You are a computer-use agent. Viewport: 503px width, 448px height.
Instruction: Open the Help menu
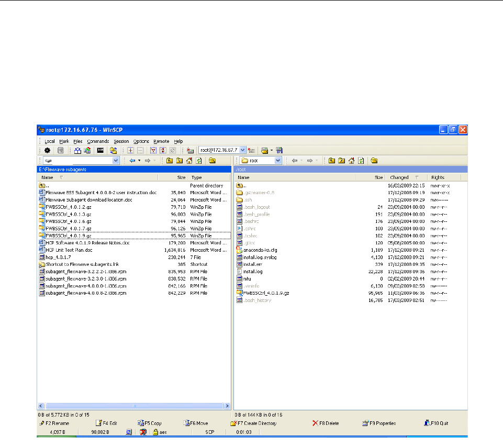coord(178,141)
